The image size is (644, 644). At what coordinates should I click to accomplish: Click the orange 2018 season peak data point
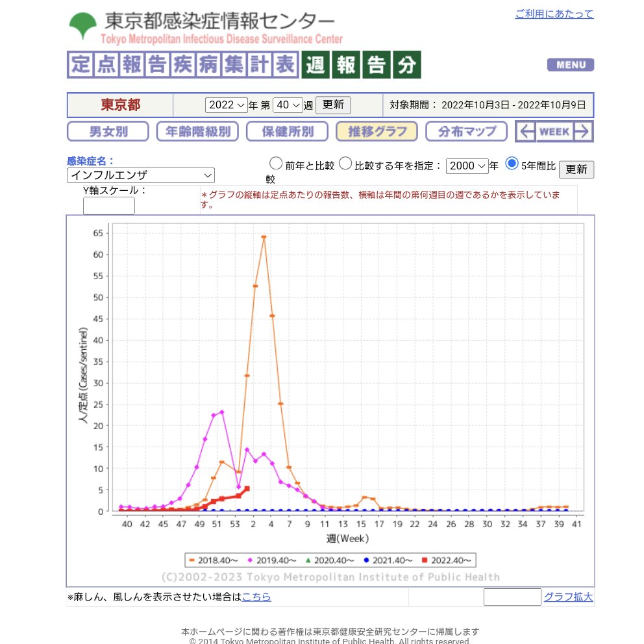coord(264,237)
